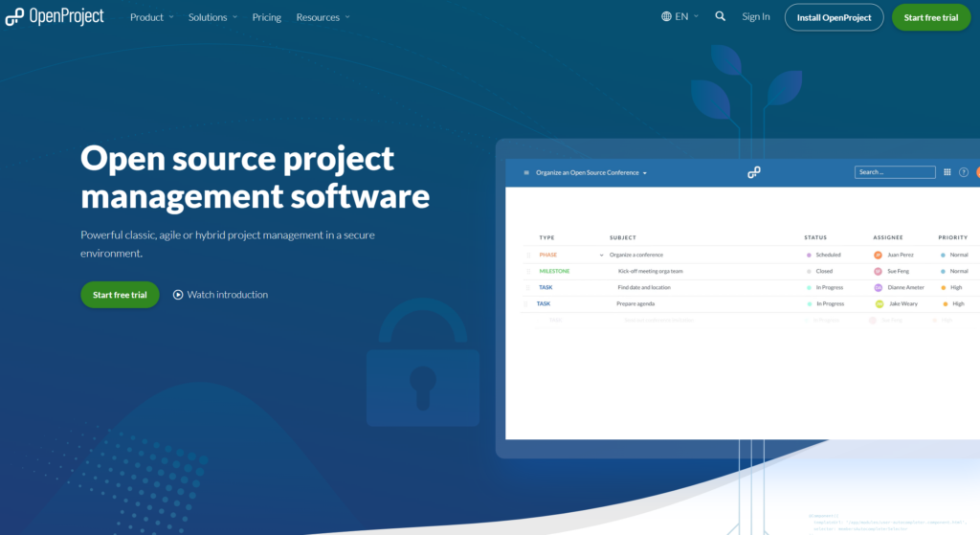Click the purple Scheduled status dot
This screenshot has height=535, width=980.
coord(809,256)
